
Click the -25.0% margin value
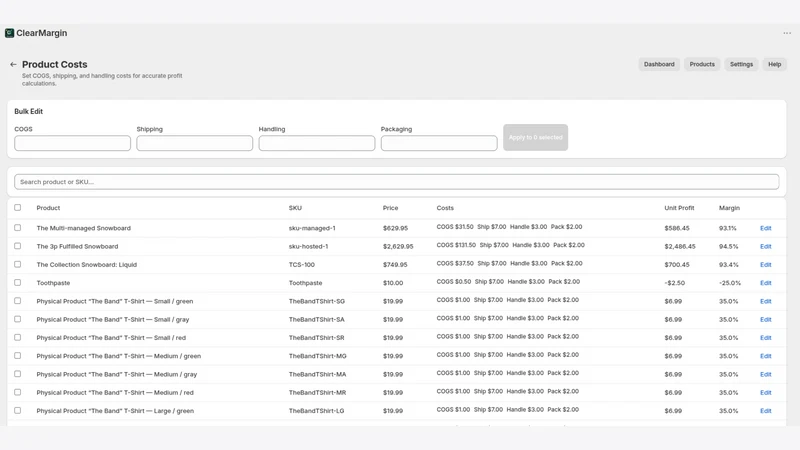coord(730,283)
